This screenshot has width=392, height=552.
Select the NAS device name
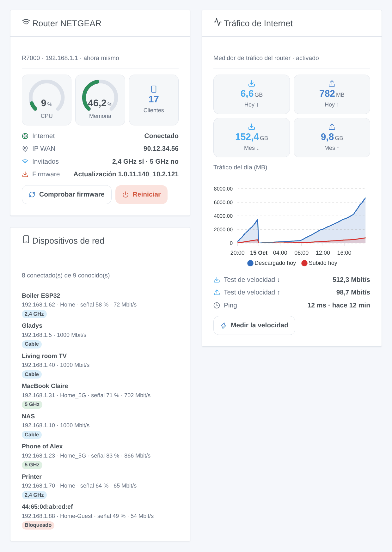(x=28, y=416)
